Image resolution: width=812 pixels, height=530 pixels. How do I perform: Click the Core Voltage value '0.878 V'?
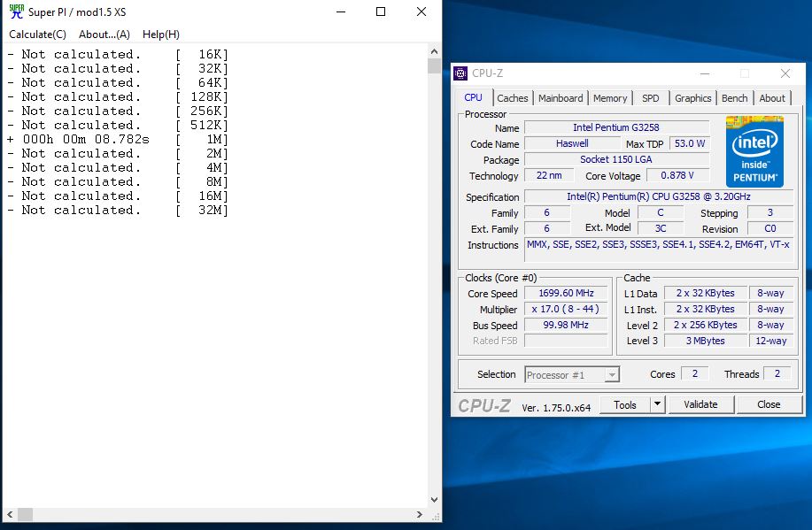(677, 175)
